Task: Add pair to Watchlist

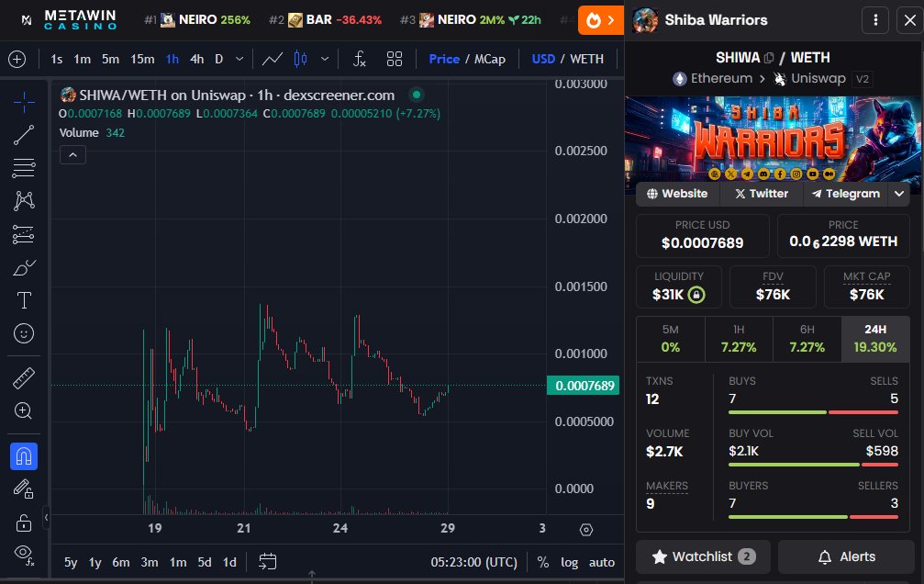Action: tap(703, 556)
